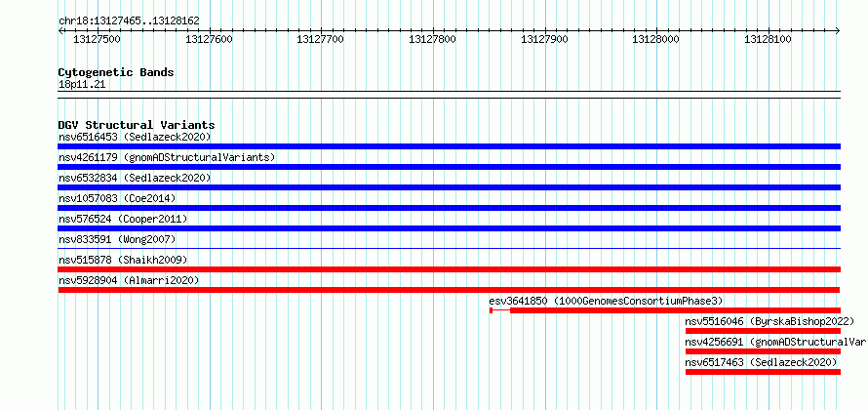Image resolution: width=868 pixels, height=410 pixels.
Task: Click the chr18:13127465..13128162 region label
Action: (x=129, y=21)
